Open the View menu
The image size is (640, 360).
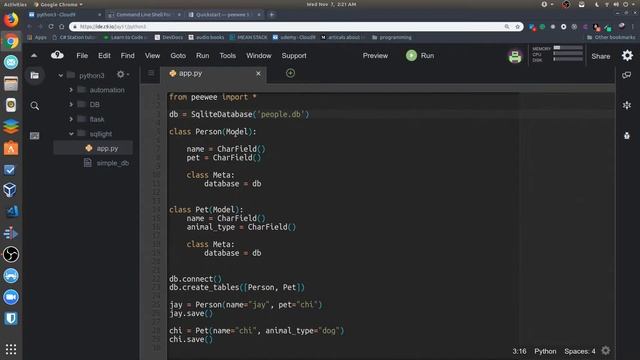coord(152,56)
